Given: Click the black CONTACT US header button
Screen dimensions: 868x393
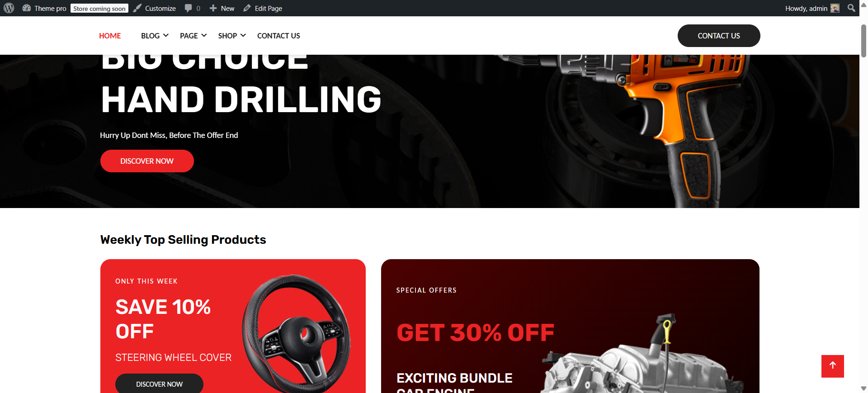Looking at the screenshot, I should [719, 36].
